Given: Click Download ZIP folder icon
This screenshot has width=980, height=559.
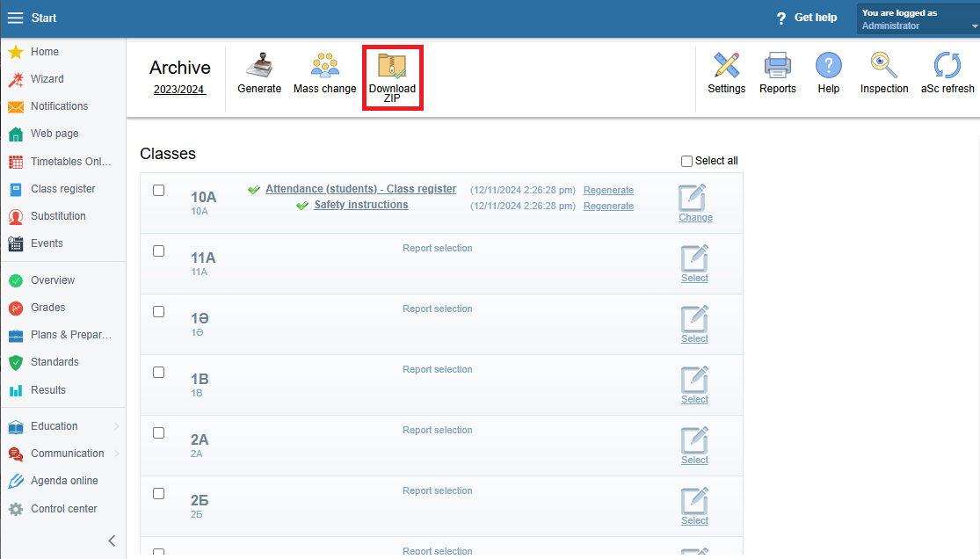Looking at the screenshot, I should tap(393, 66).
